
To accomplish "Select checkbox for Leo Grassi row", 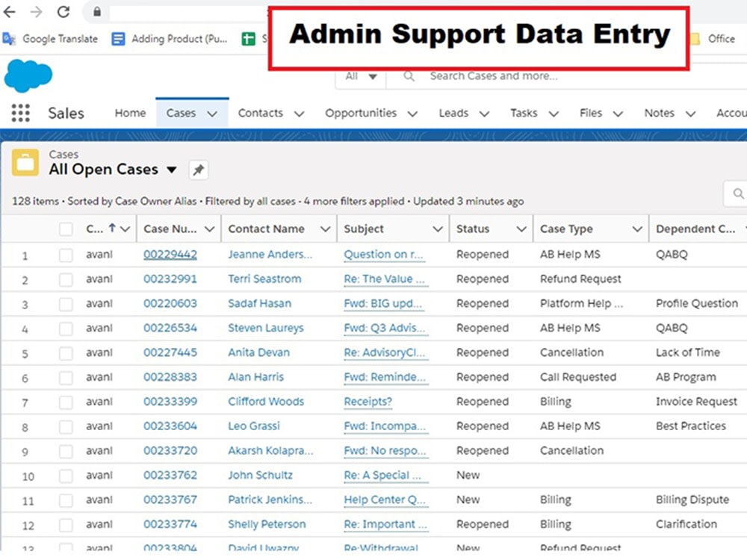I will click(66, 426).
